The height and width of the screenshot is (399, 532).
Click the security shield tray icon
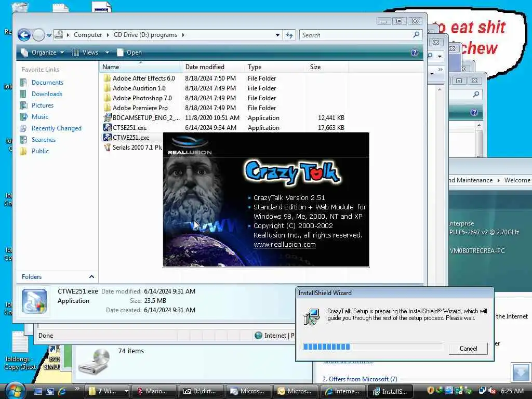pyautogui.click(x=430, y=391)
